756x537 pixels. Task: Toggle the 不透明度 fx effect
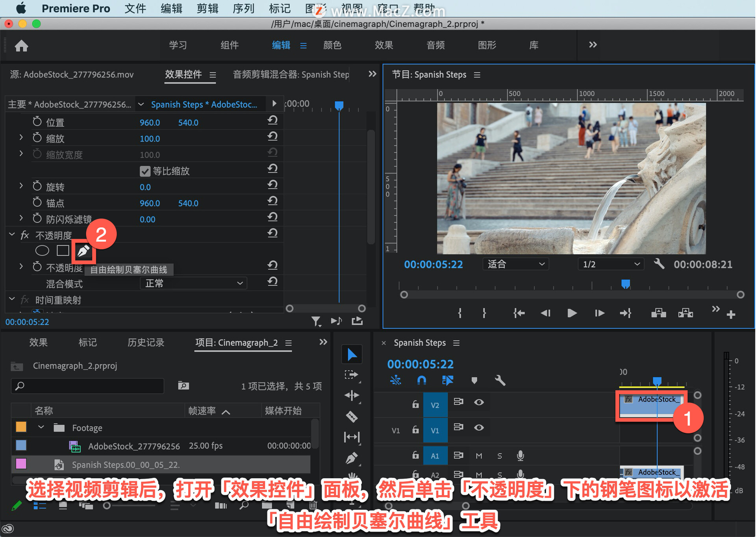pyautogui.click(x=25, y=235)
